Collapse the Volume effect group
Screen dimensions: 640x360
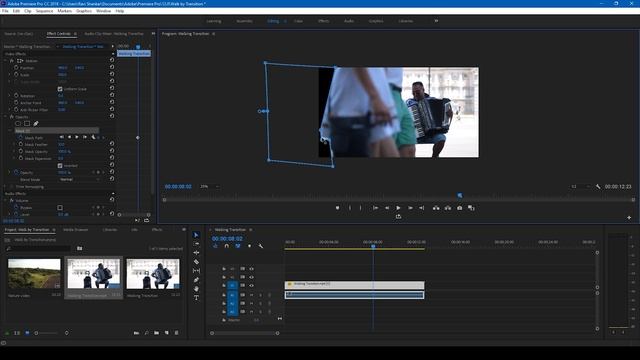[6, 200]
